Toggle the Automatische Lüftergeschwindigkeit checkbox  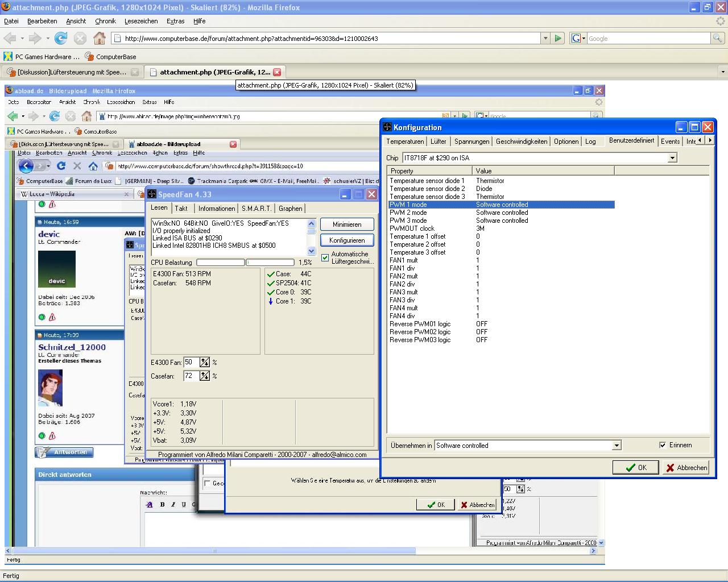(x=325, y=257)
